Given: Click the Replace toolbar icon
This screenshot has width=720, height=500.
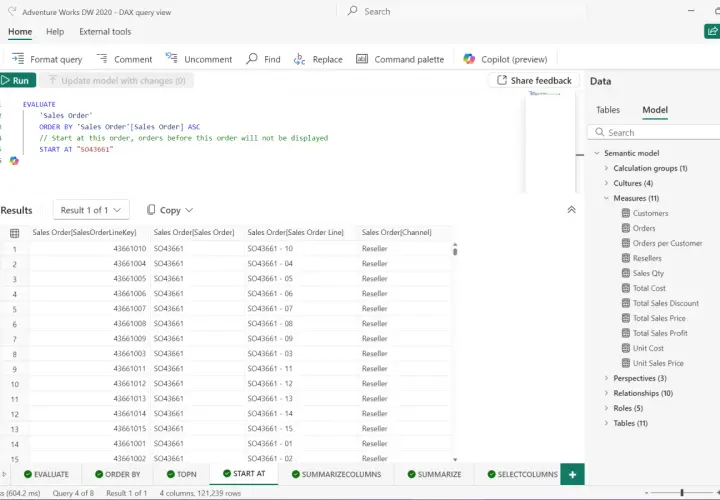Looking at the screenshot, I should point(299,59).
